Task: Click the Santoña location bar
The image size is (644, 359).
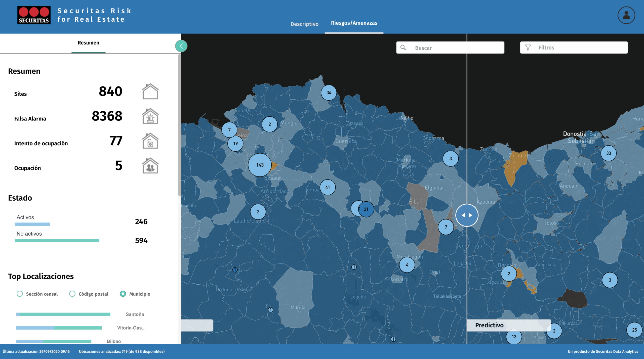Action: (63, 314)
